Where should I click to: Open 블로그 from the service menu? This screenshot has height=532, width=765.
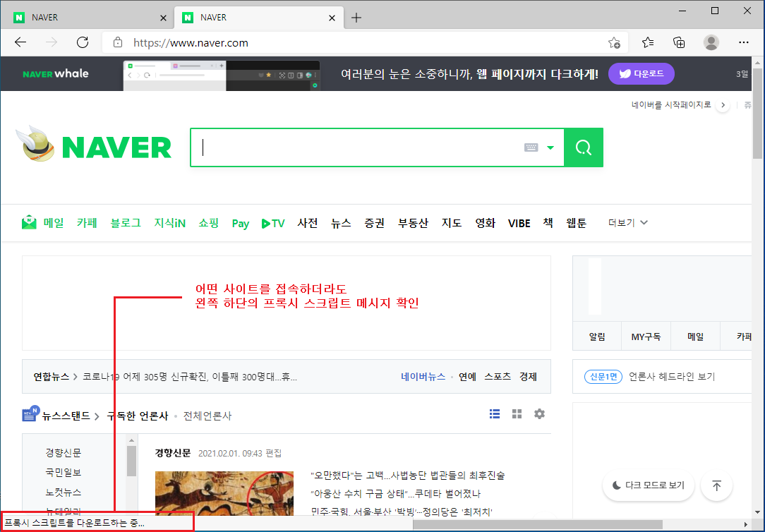tap(126, 223)
